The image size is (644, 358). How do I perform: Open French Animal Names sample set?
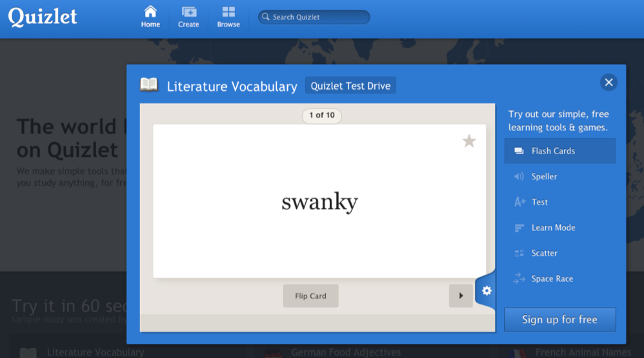coord(583,352)
